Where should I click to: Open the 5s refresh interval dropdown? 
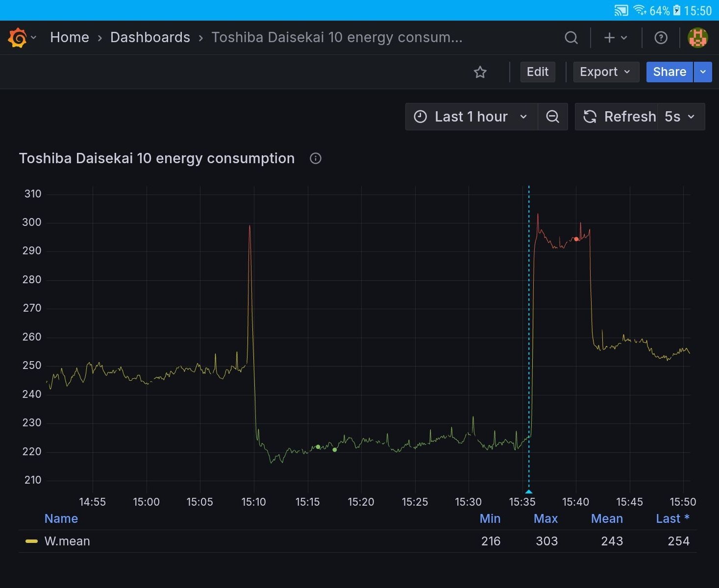click(681, 117)
